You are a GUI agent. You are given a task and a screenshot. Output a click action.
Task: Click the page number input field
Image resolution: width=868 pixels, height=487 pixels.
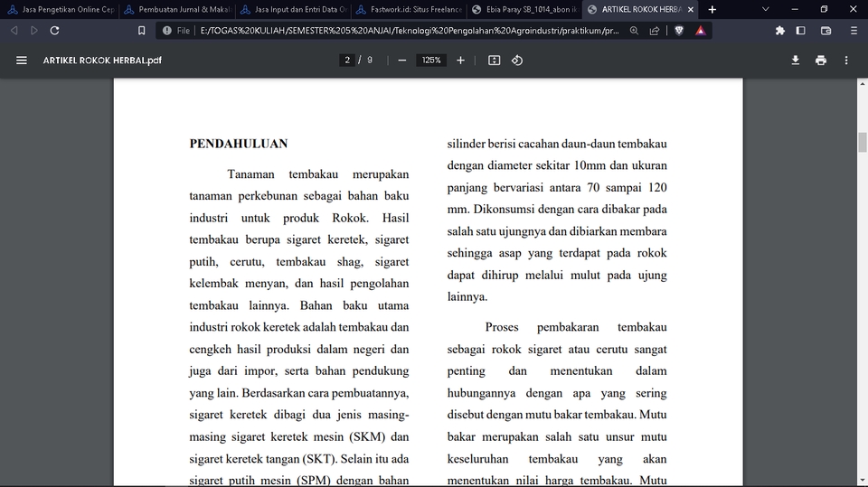click(347, 61)
